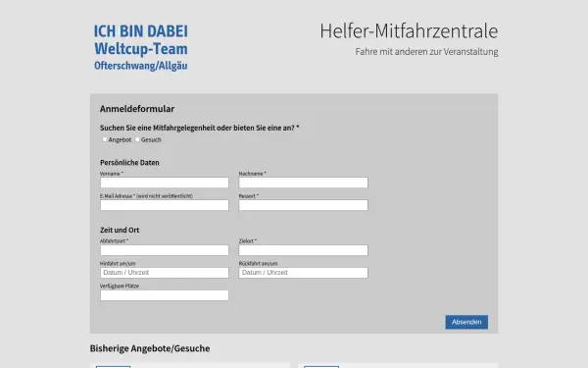The image size is (588, 368).
Task: Click the Helfer-Mitfahrzentrale heading
Action: click(x=409, y=30)
